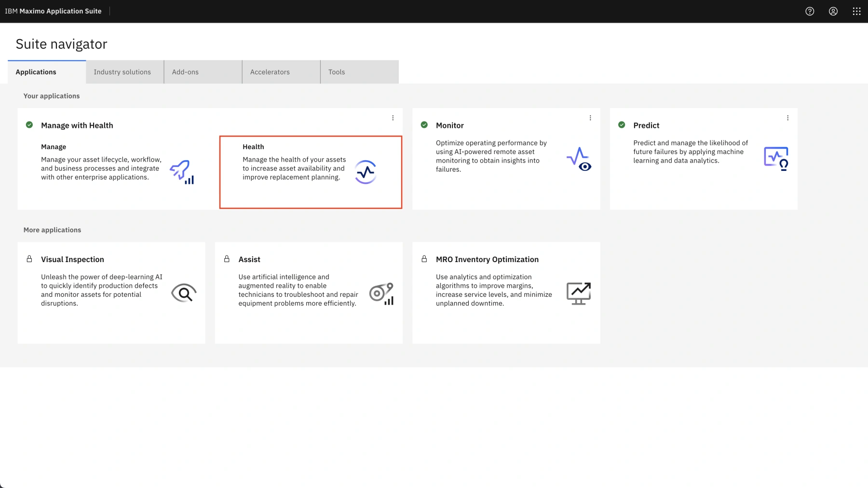This screenshot has height=488, width=868.
Task: Click the Manage with Health card title
Action: [77, 125]
